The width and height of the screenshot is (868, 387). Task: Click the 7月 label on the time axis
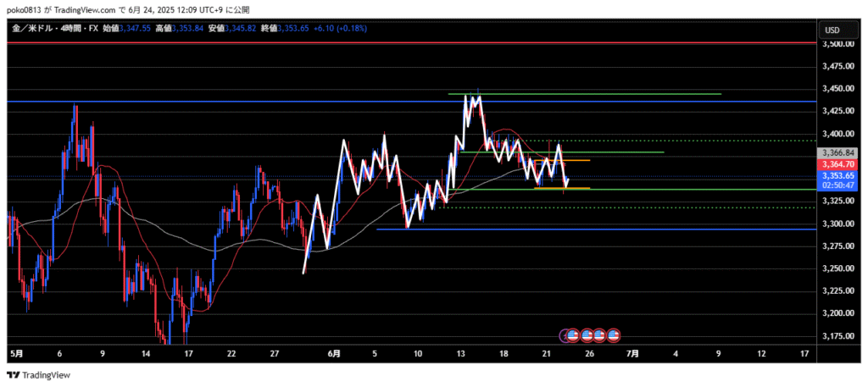pos(633,353)
